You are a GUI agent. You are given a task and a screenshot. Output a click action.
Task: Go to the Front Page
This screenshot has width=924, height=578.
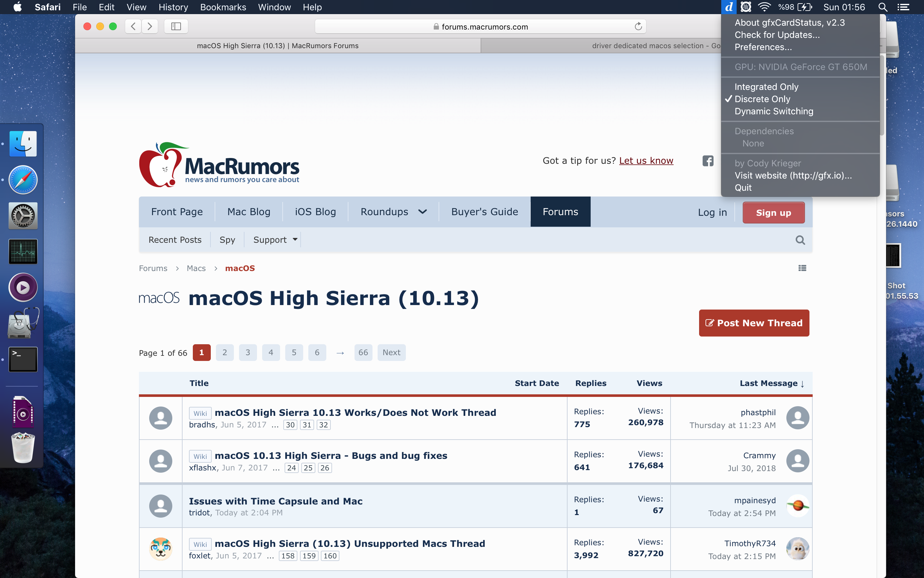(177, 212)
